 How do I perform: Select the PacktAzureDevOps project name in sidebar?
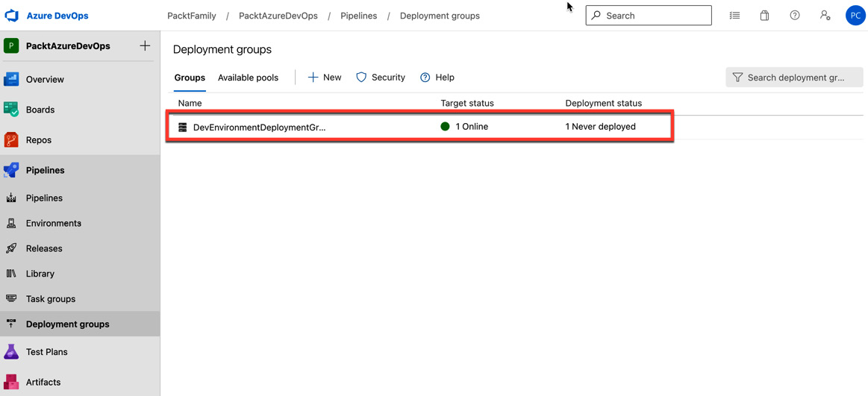[68, 46]
